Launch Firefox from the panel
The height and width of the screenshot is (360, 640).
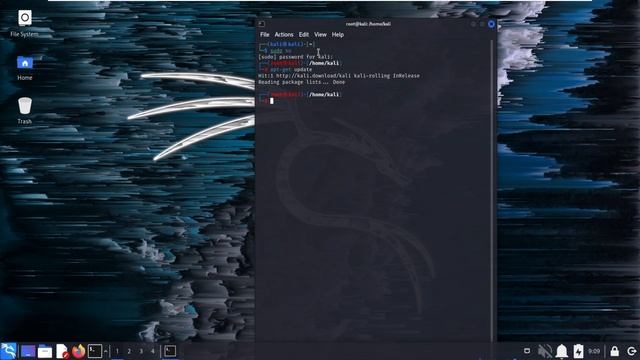click(x=78, y=351)
